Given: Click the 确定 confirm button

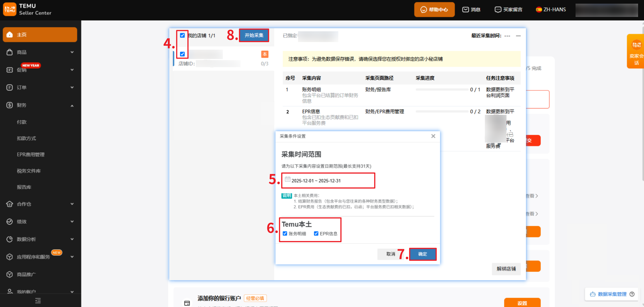Looking at the screenshot, I should (422, 254).
